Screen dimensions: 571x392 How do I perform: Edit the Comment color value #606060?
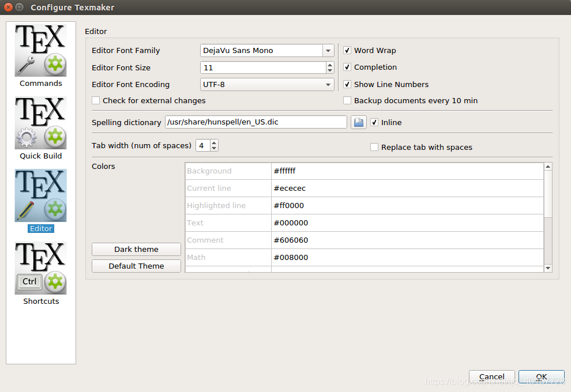coord(407,240)
